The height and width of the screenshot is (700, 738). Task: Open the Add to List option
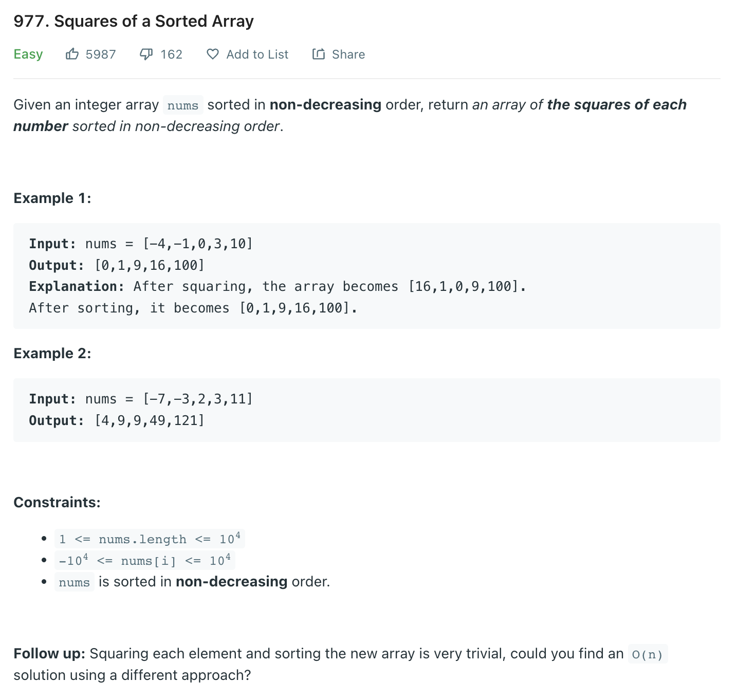pos(257,54)
